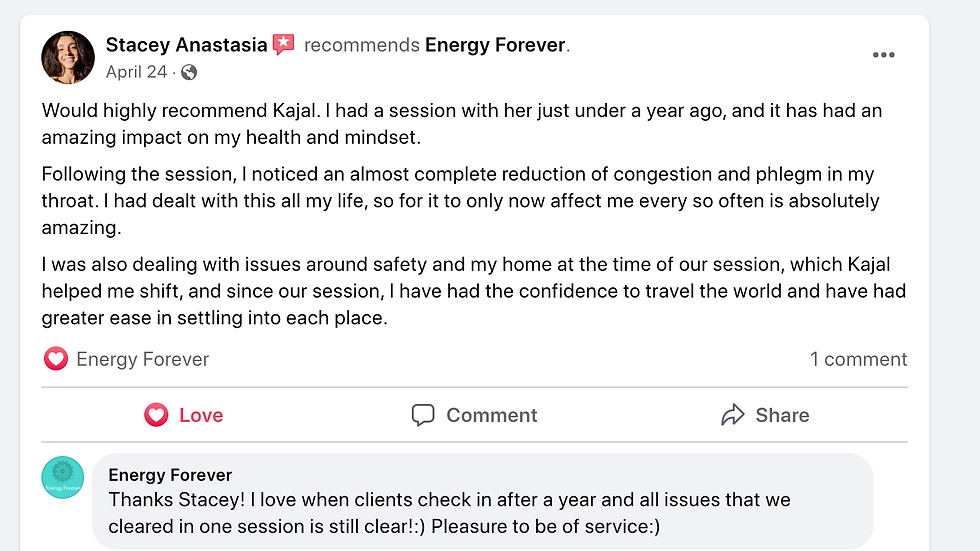This screenshot has width=980, height=551.
Task: Toggle the Love reaction button
Action: (184, 415)
